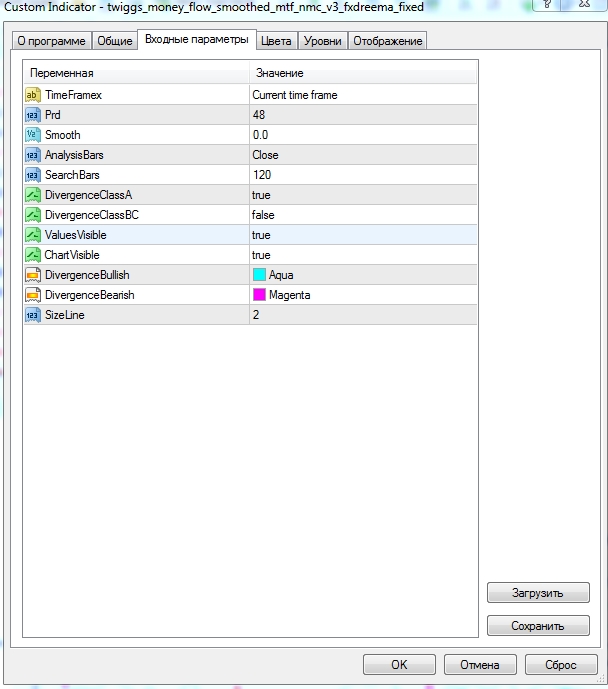Image resolution: width=608 pixels, height=689 pixels.
Task: Click the double-type icon beside Smooth
Action: (x=33, y=135)
